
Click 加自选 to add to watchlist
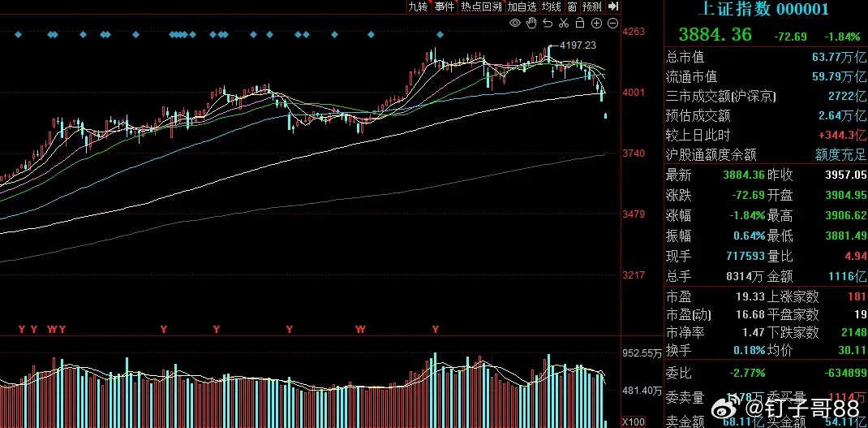[522, 6]
